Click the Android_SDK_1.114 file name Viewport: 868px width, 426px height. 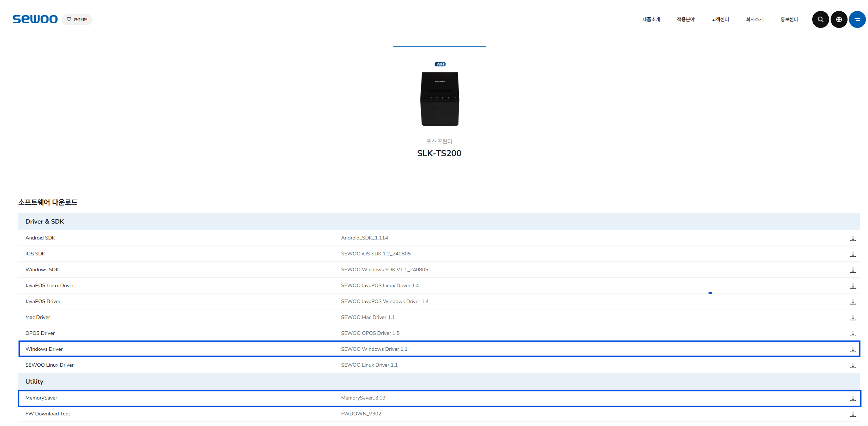[x=364, y=238]
